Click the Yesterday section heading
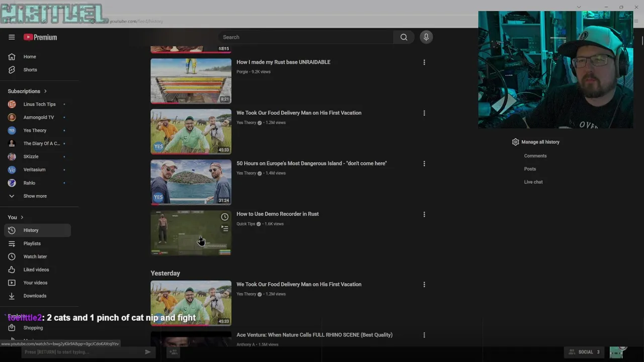Viewport: 644px width, 362px height. [166, 274]
